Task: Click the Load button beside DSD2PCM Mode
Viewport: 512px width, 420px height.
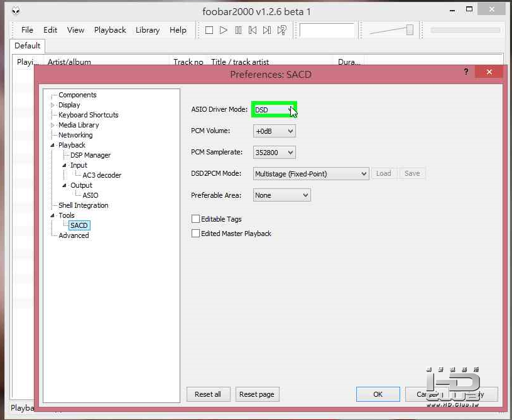Action: [x=383, y=173]
